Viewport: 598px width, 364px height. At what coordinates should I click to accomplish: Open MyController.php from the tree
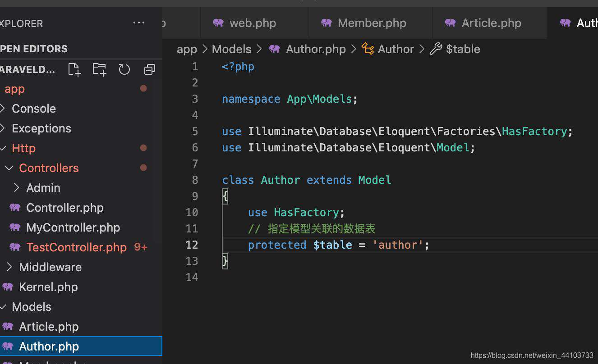coord(73,227)
